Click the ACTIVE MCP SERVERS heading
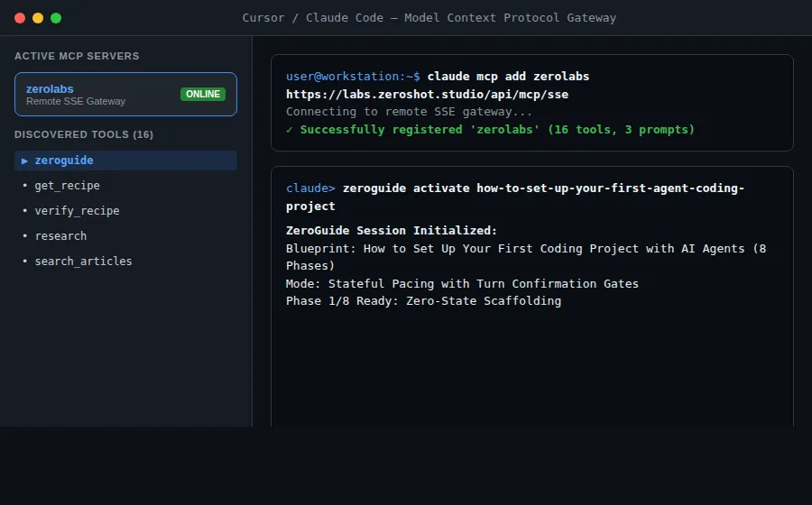Screen dimensions: 812x505 tap(77, 56)
